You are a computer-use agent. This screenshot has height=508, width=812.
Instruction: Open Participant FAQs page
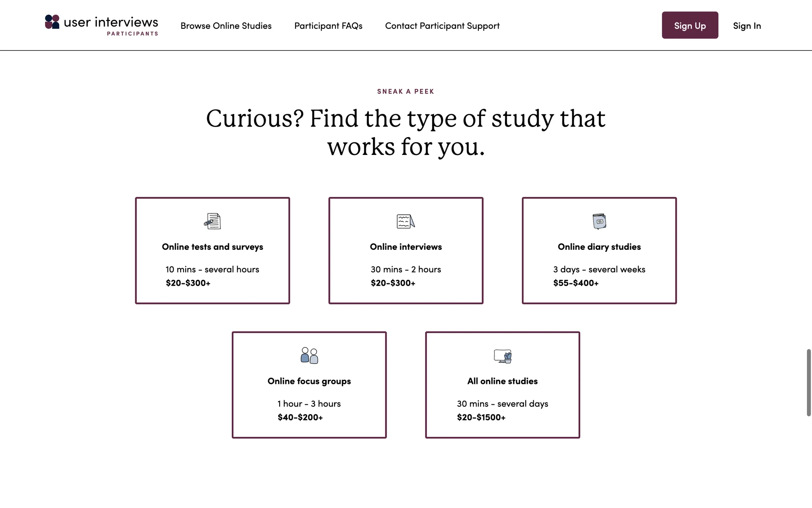tap(328, 26)
